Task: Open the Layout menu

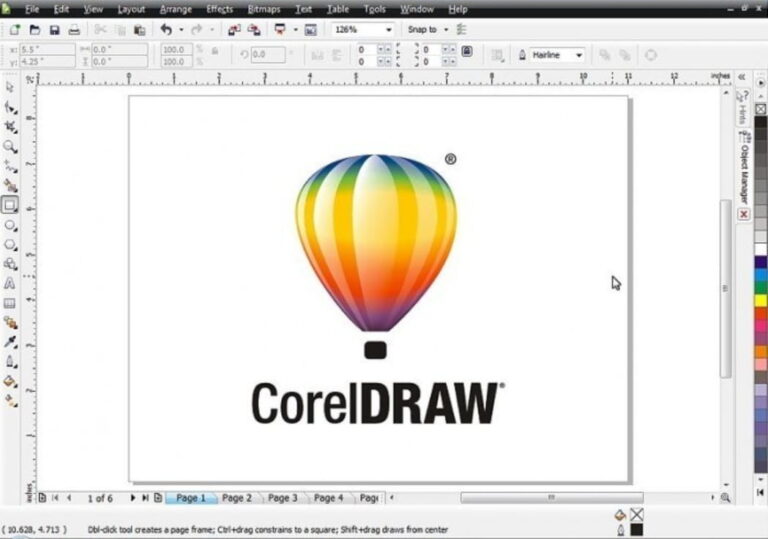Action: [131, 9]
